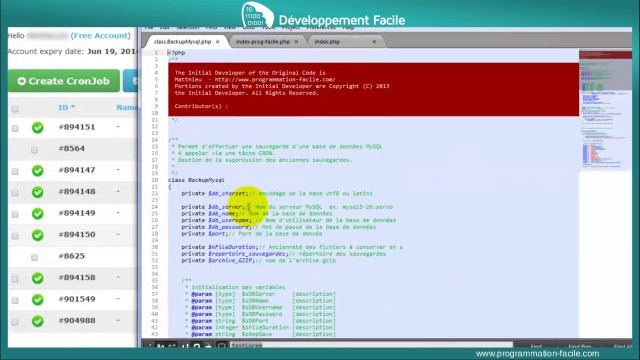Click the cron job ID #894150

(x=77, y=234)
